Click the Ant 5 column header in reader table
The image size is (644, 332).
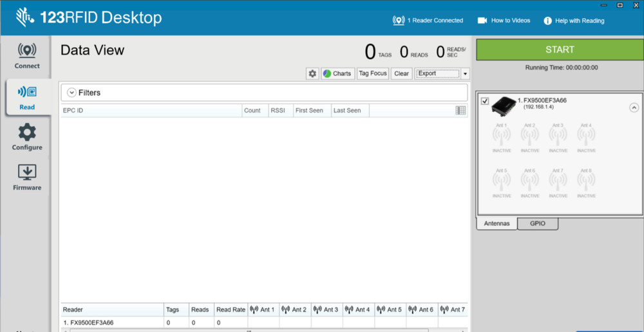point(390,310)
